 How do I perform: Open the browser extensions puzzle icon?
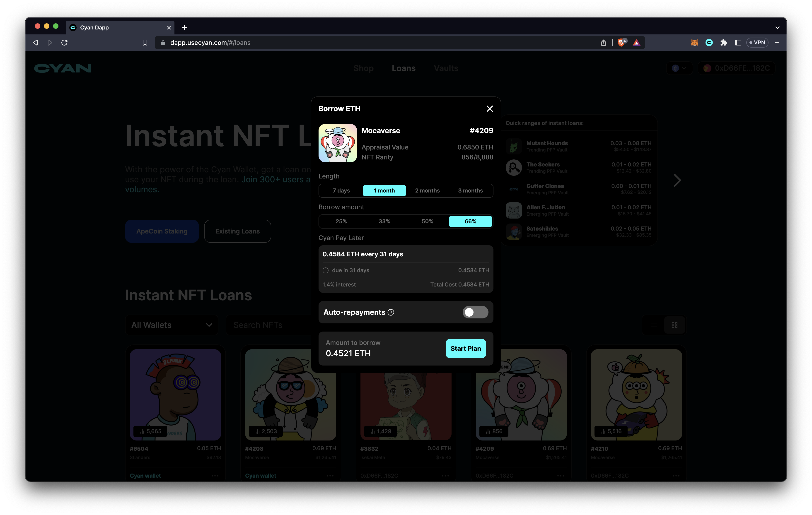click(x=724, y=43)
